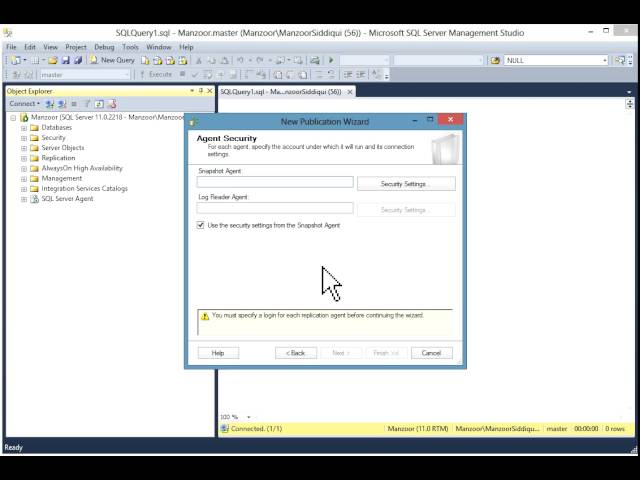This screenshot has width=640, height=480.
Task: Collapse the Manzoor server node
Action: pos(13,118)
